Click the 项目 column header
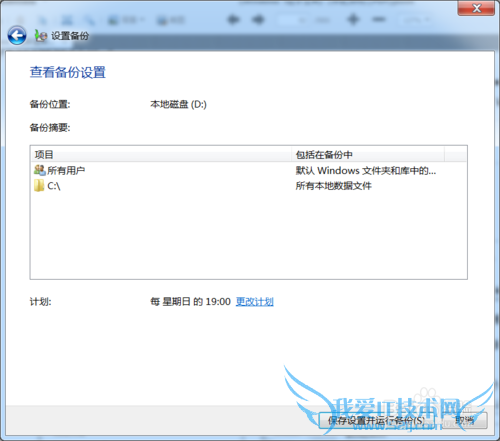Viewport: 500px width, 441px height. click(161, 154)
